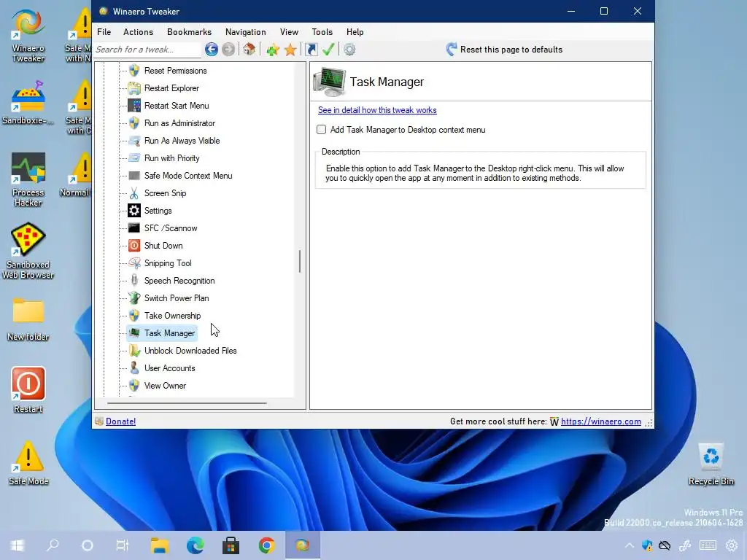Click the Speech Recognition microphone icon
Viewport: 747px width, 560px height.
click(x=134, y=281)
